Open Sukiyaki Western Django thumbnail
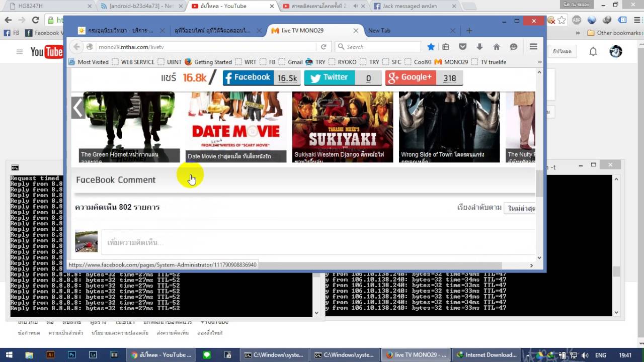 pyautogui.click(x=343, y=127)
